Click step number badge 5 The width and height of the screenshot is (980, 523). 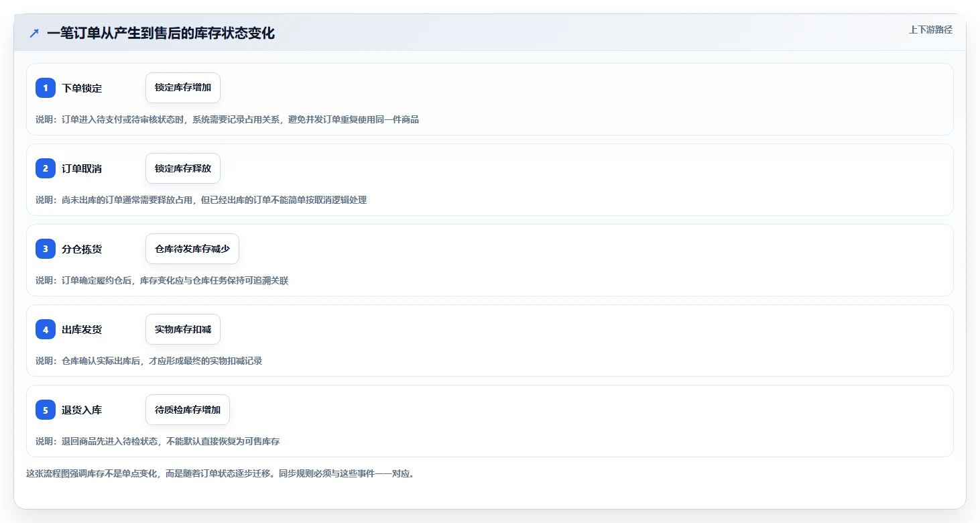pyautogui.click(x=46, y=410)
